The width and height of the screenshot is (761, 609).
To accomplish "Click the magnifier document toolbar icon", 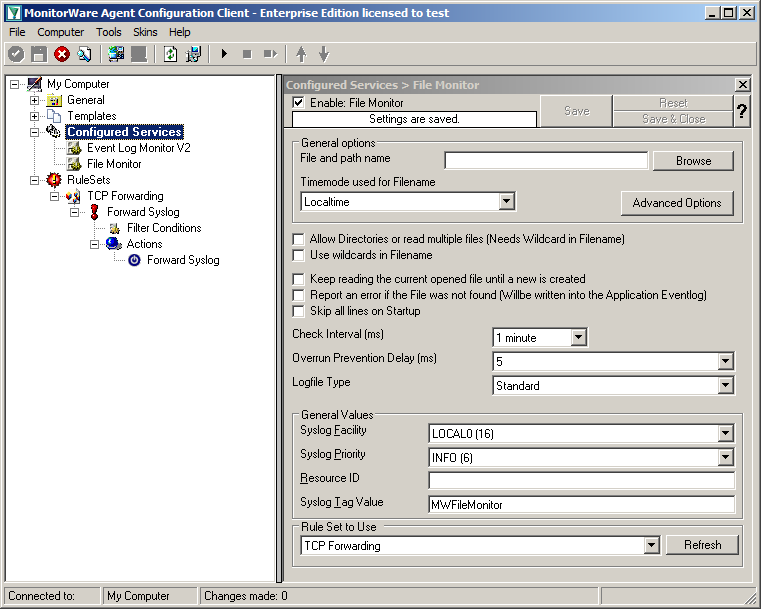I will [85, 54].
